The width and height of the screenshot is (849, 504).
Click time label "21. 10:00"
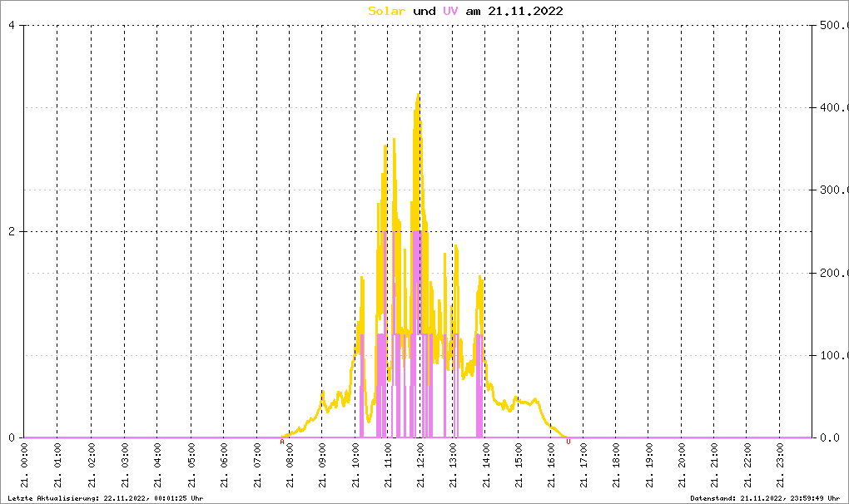355,465
